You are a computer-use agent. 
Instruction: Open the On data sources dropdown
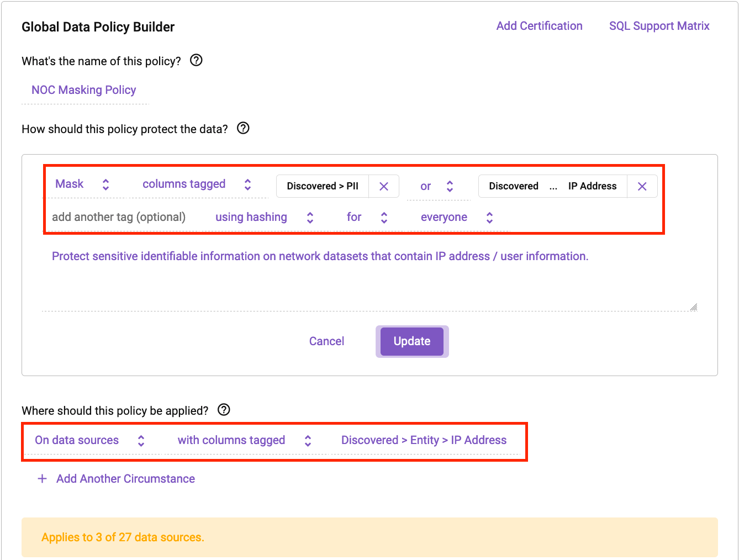point(89,441)
